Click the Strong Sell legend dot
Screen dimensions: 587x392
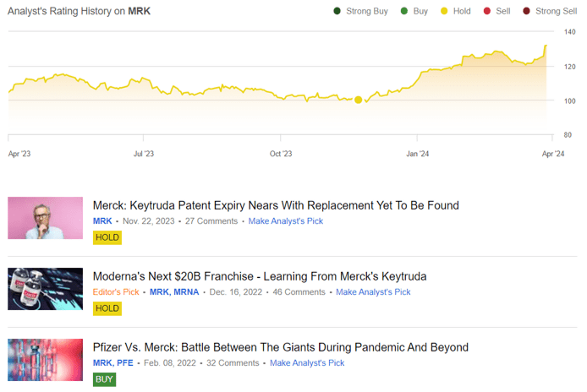(526, 11)
